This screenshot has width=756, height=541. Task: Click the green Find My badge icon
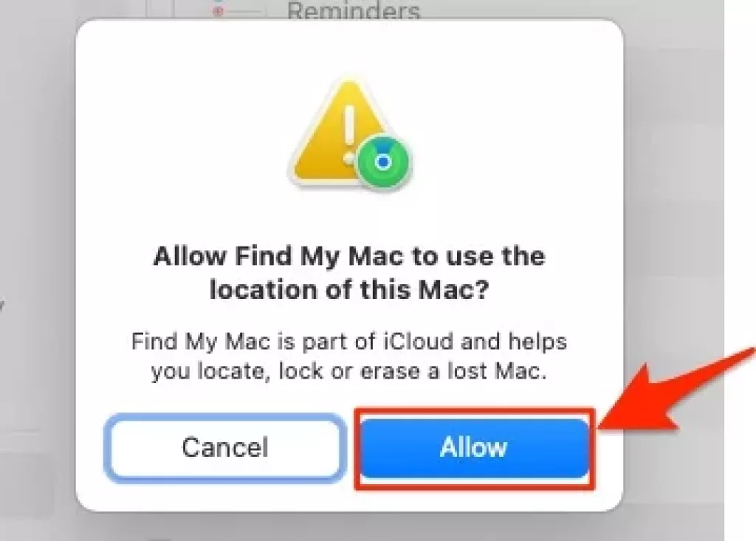(384, 162)
